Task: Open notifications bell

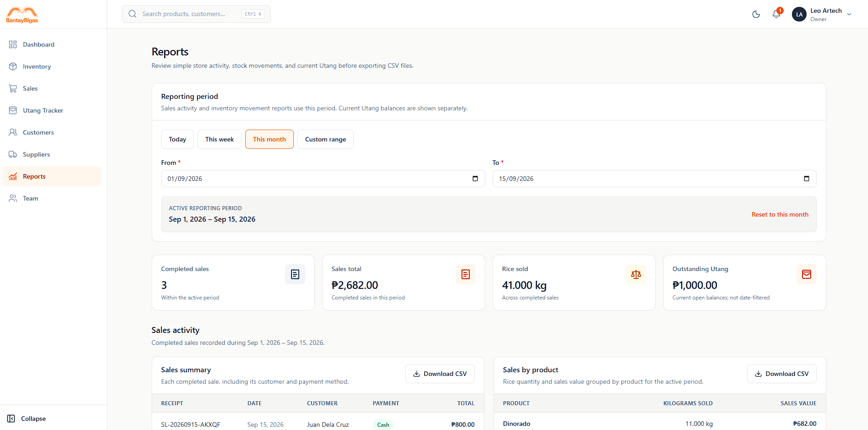Action: tap(776, 14)
